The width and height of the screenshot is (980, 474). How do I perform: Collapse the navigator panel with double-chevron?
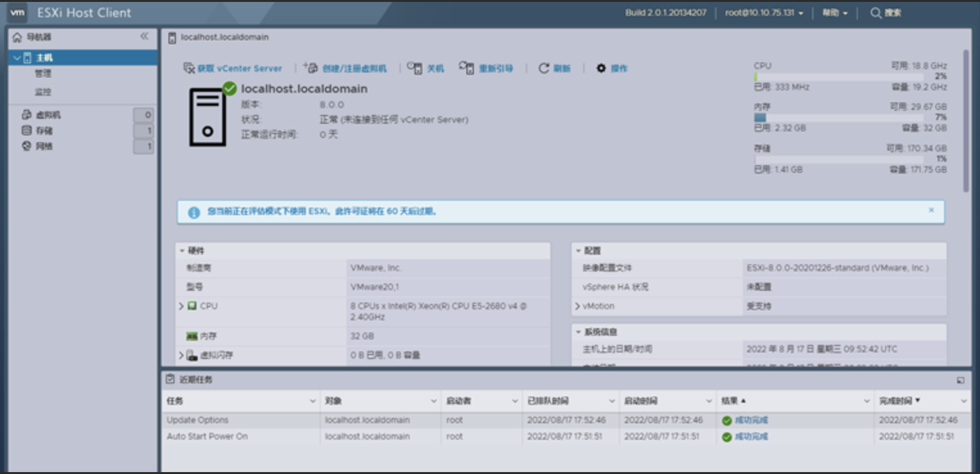144,37
